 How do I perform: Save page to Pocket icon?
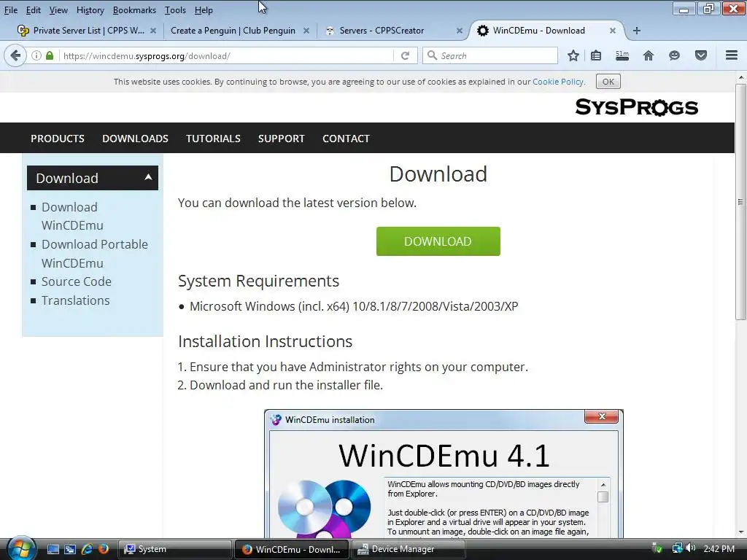701,55
